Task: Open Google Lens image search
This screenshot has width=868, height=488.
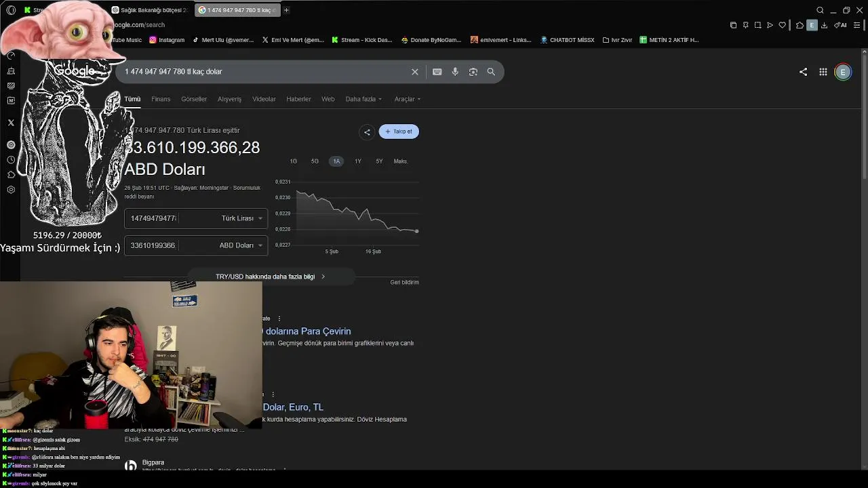Action: [473, 72]
